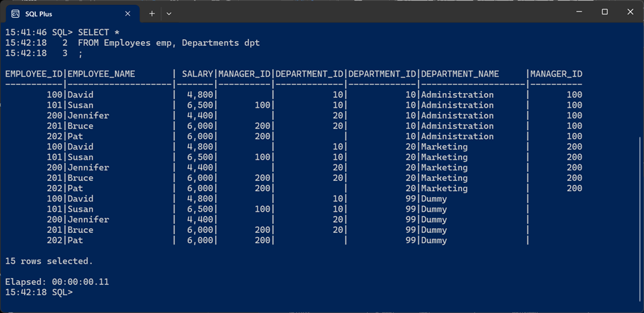
Task: Click the first 'Administration' cell
Action: pyautogui.click(x=458, y=95)
